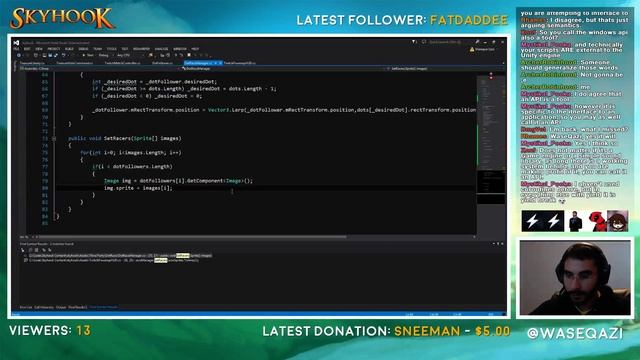Click the Start debugging button
The image size is (640, 360).
tap(88, 55)
